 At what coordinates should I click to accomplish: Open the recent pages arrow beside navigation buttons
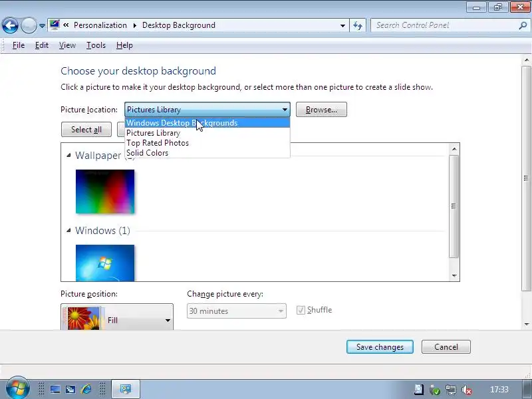[42, 26]
